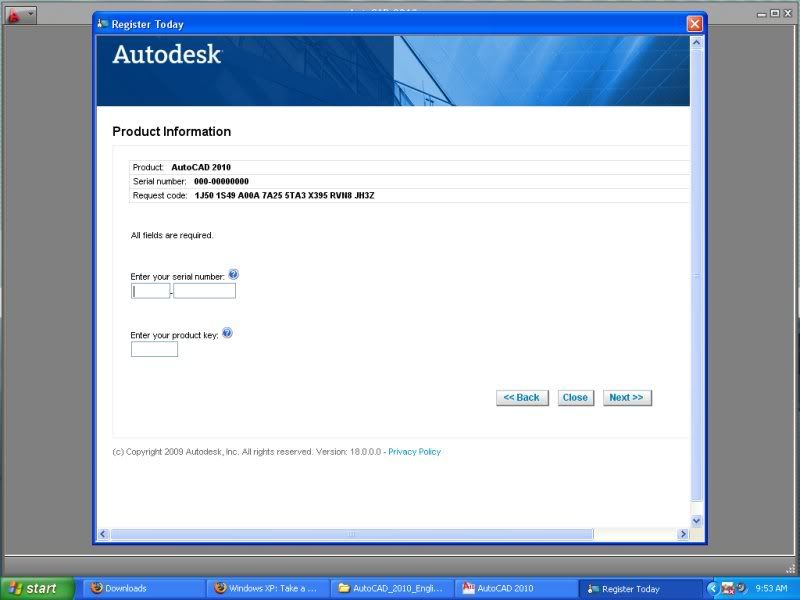The width and height of the screenshot is (800, 600).
Task: Click the help icon beside product key label
Action: 228,333
